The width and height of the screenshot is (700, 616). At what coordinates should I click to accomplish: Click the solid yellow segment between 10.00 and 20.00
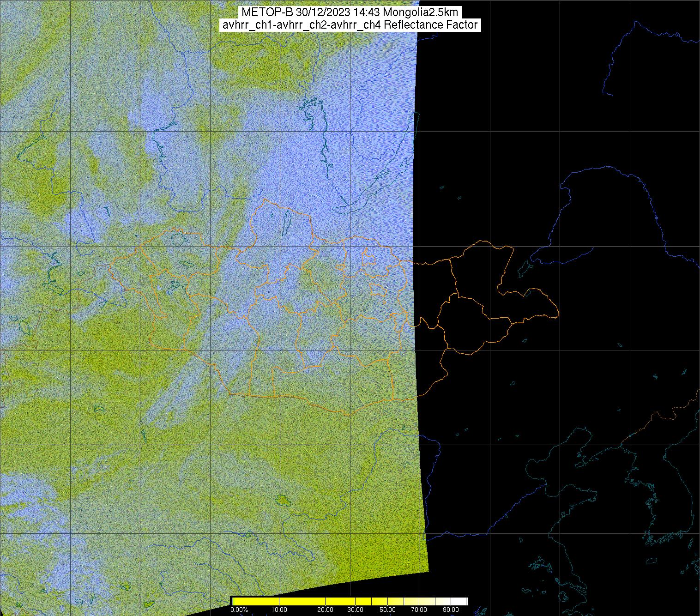point(302,601)
